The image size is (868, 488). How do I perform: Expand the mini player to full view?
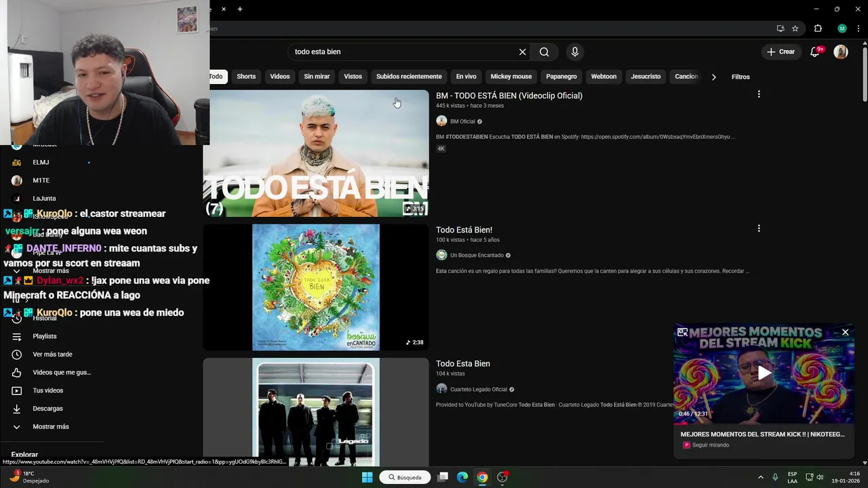pos(683,332)
